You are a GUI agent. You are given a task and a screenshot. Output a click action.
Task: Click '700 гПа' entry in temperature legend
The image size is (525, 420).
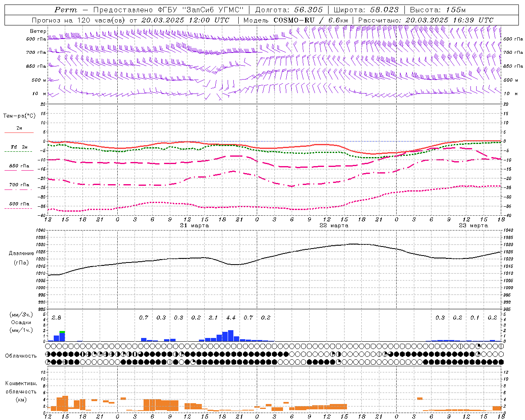[x=19, y=185]
